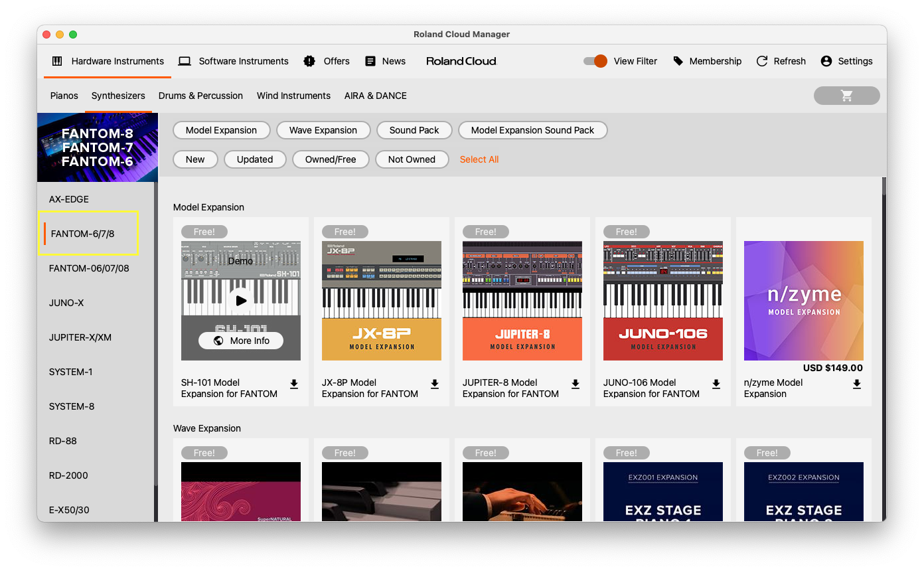Enable the Not Owned filter
The image size is (924, 571).
412,159
